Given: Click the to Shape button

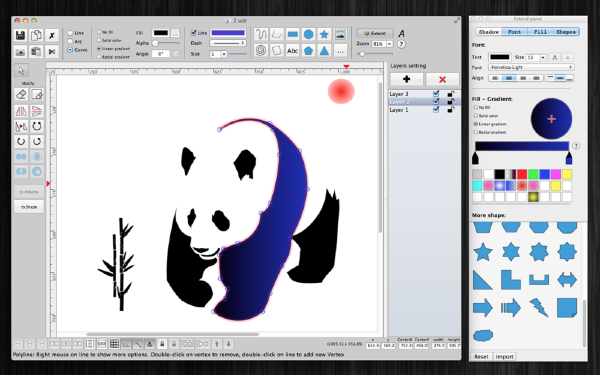Looking at the screenshot, I should (29, 207).
